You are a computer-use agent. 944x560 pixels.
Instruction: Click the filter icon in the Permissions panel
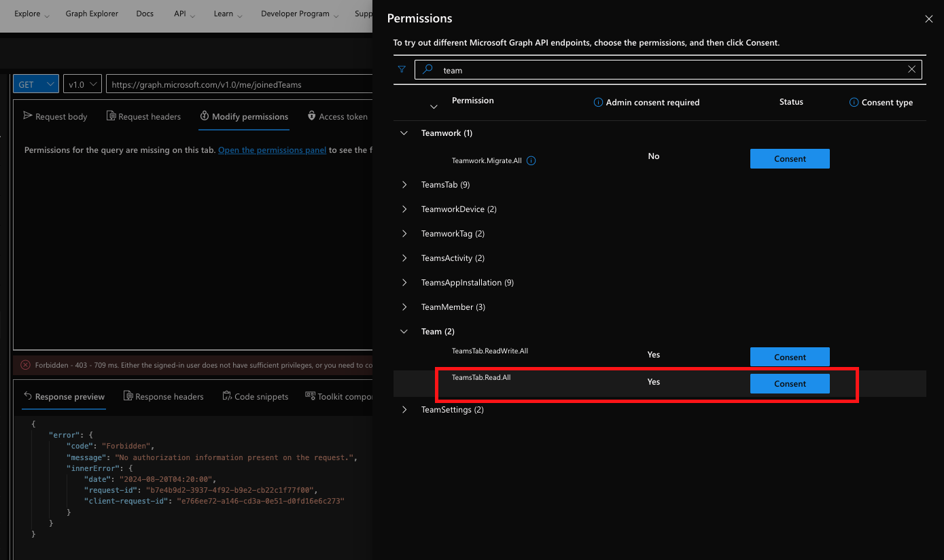pos(402,69)
